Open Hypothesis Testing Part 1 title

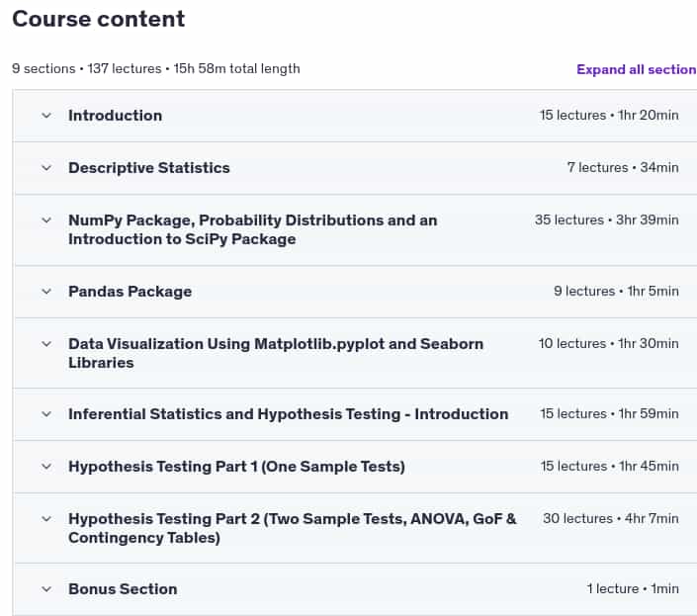[x=236, y=467]
